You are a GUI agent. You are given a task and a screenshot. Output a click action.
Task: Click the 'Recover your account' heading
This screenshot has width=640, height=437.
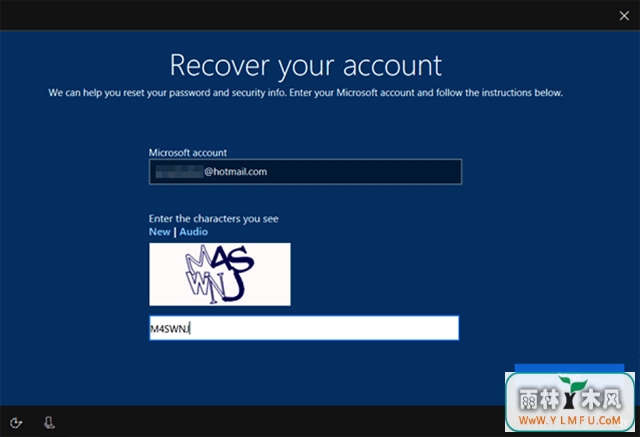click(306, 66)
